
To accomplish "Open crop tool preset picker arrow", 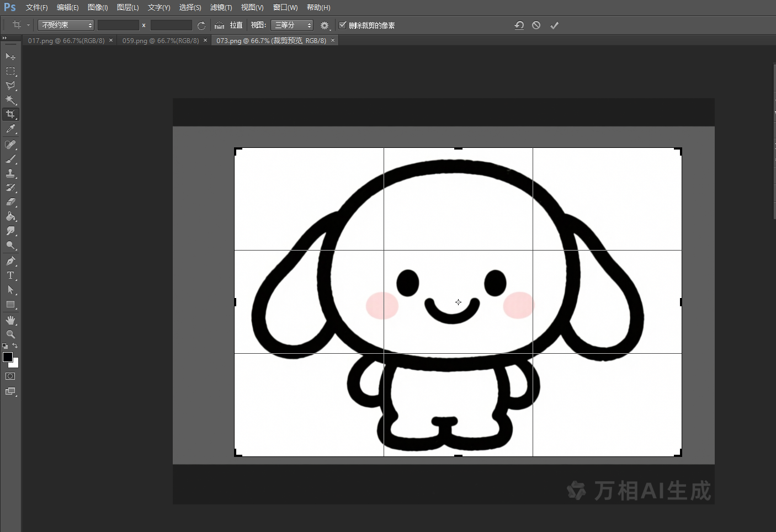I will tap(28, 25).
